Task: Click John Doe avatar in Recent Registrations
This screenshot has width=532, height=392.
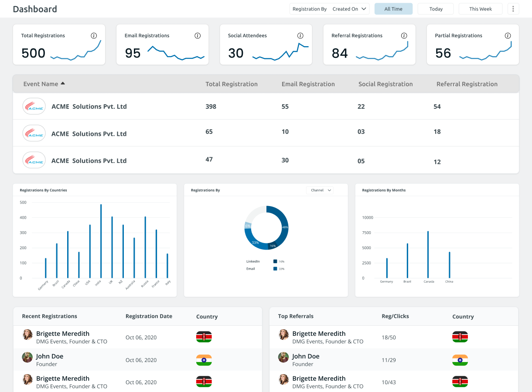Action: 27,357
